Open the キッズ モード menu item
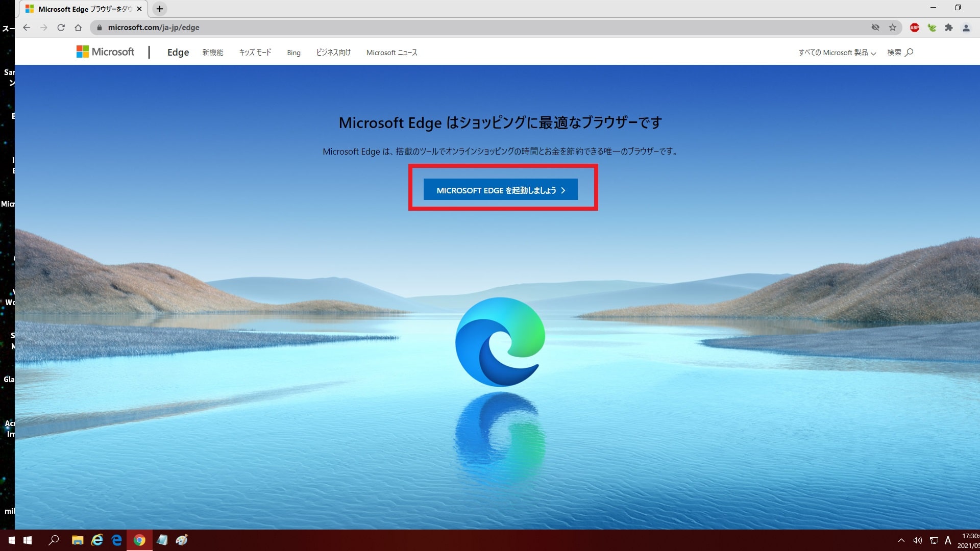Viewport: 980px width, 551px height. [x=255, y=53]
